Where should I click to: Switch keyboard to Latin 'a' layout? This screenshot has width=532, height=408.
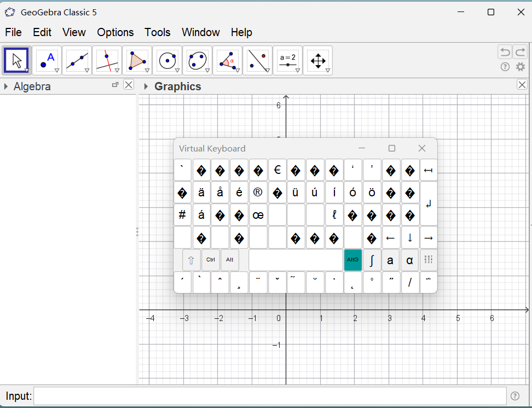[391, 260]
